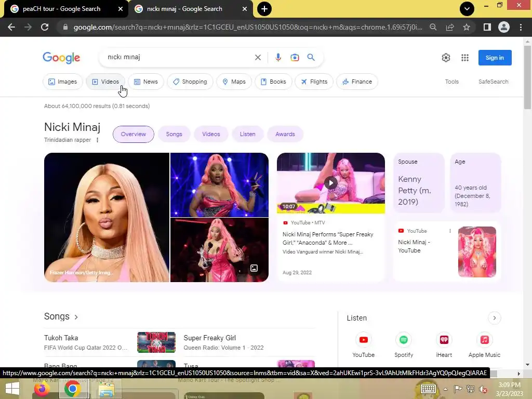Filter results by Images

point(63,82)
